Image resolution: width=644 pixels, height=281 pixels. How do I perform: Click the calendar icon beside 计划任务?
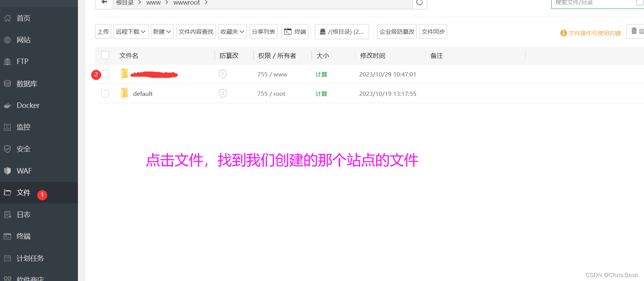[7, 258]
